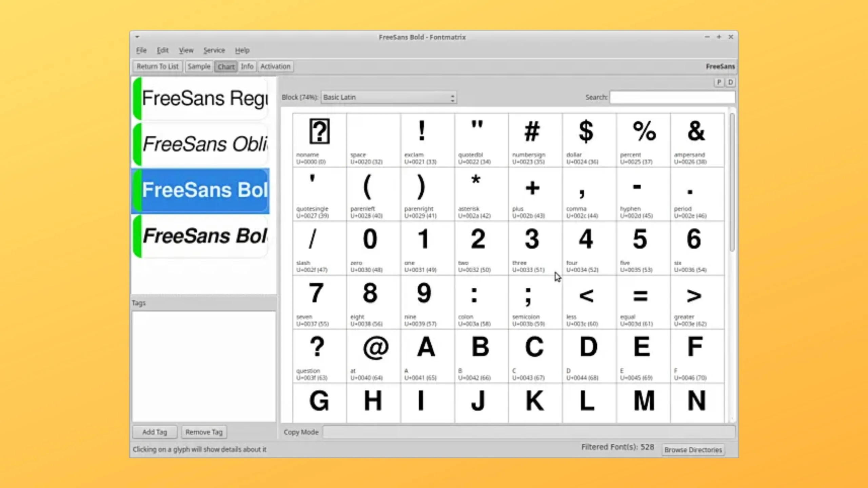Click the 'Block (74%):' label
Image resolution: width=868 pixels, height=488 pixels.
pos(300,97)
